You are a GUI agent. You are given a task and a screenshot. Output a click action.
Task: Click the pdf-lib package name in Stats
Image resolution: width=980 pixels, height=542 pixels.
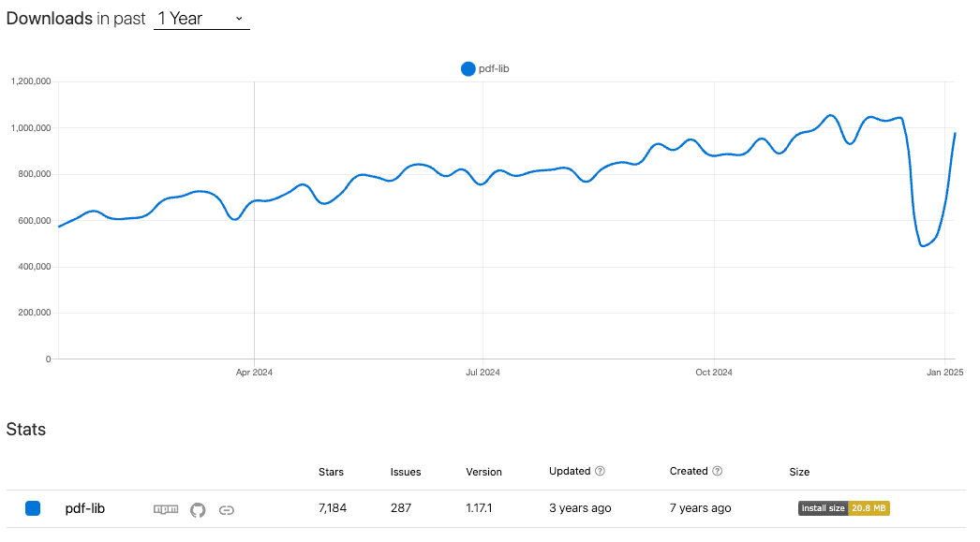pyautogui.click(x=84, y=508)
